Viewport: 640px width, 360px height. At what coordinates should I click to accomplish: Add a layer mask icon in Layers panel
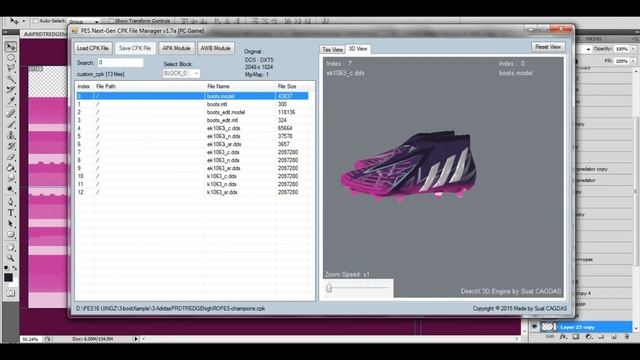pyautogui.click(x=576, y=337)
